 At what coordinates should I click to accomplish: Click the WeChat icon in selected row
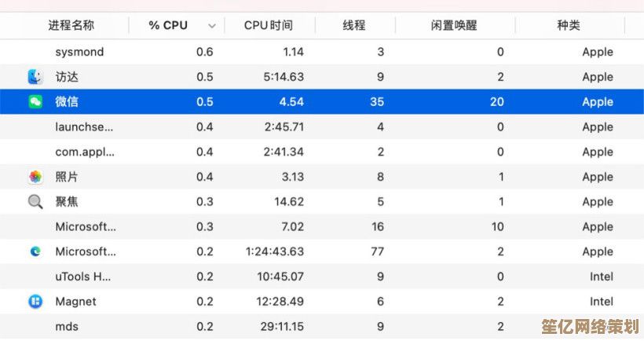35,102
